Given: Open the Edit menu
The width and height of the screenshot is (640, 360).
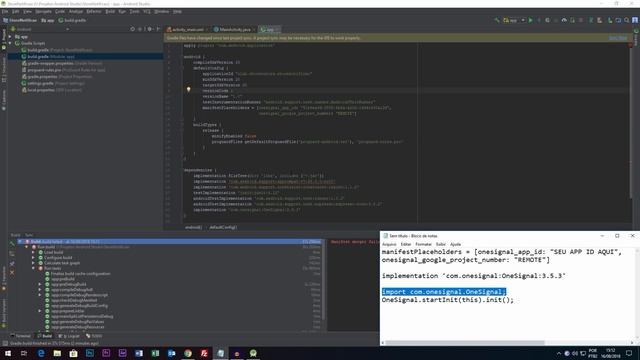Looking at the screenshot, I should point(16,11).
